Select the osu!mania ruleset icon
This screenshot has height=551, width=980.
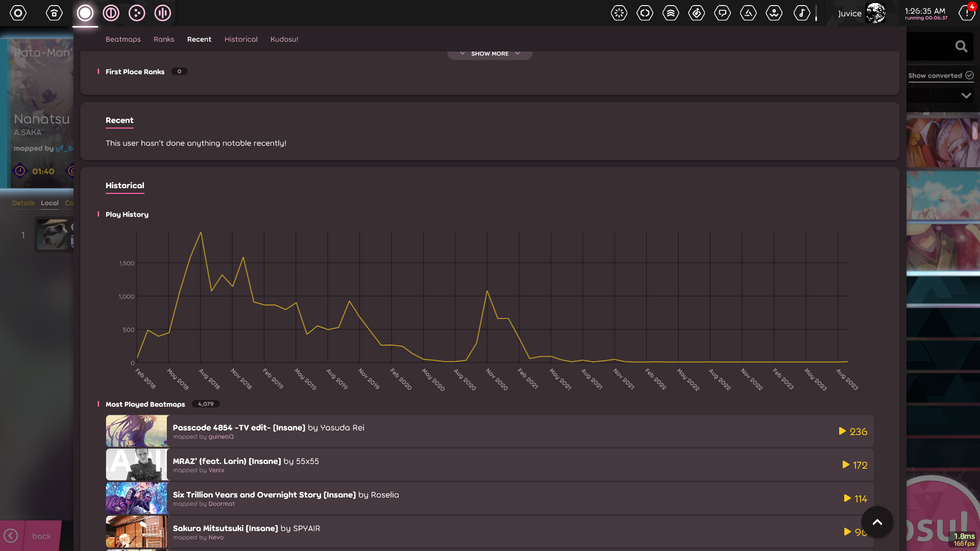pyautogui.click(x=163, y=13)
